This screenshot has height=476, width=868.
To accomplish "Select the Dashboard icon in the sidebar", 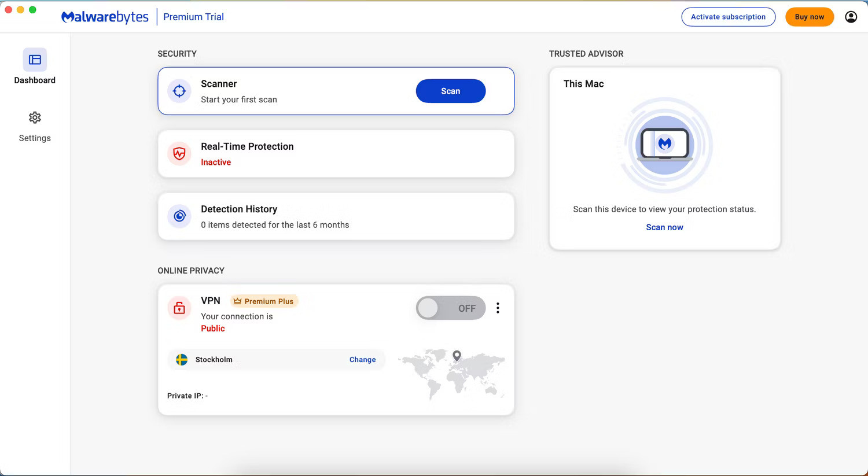I will 35,60.
